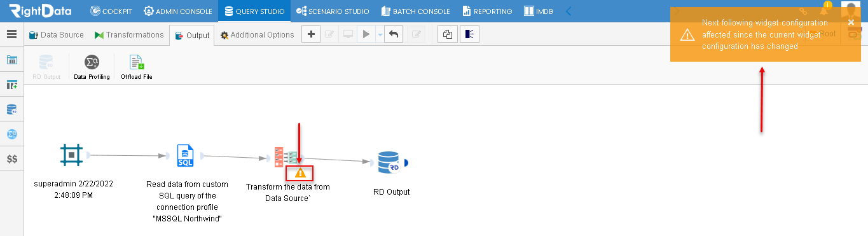Viewport: 868px width, 236px height.
Task: Choose the Offload File output widget
Action: click(x=137, y=67)
